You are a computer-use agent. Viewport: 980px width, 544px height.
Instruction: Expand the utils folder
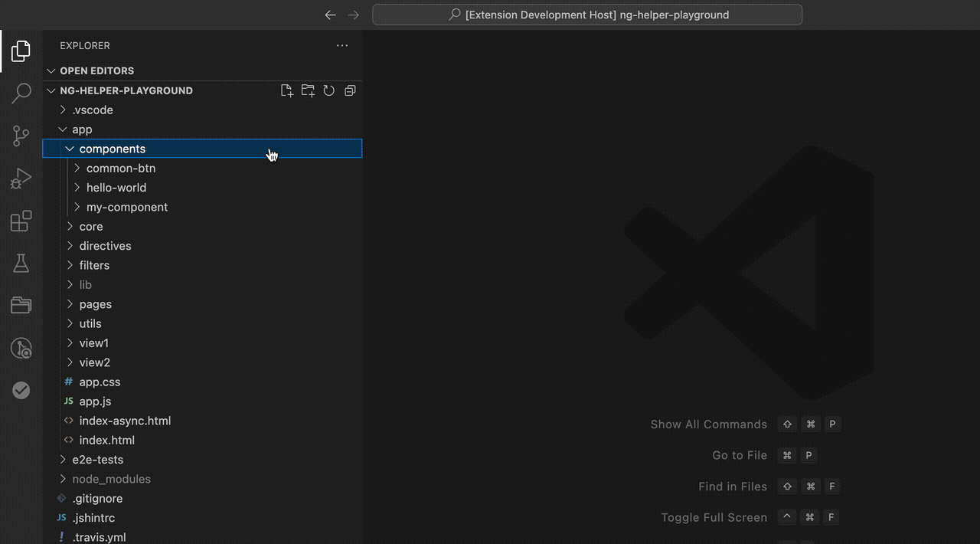click(x=202, y=323)
